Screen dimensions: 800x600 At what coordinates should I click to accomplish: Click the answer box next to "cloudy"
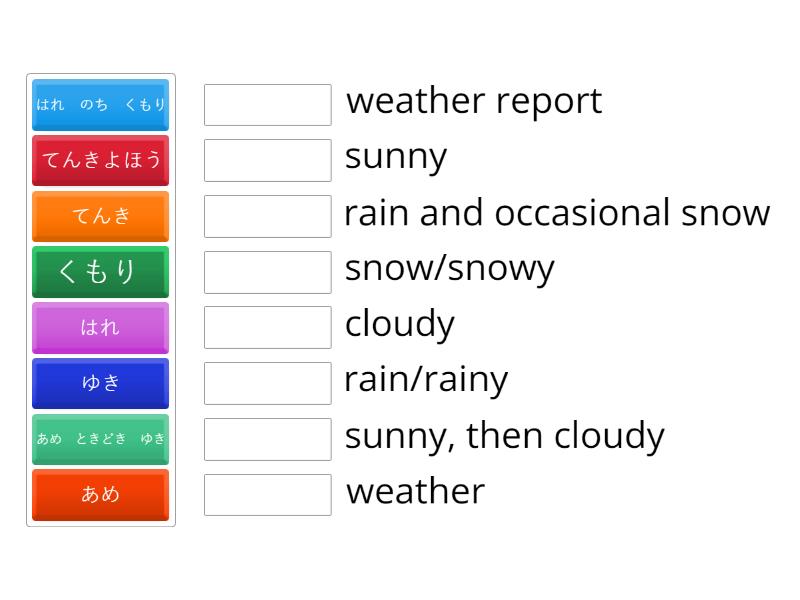click(267, 327)
